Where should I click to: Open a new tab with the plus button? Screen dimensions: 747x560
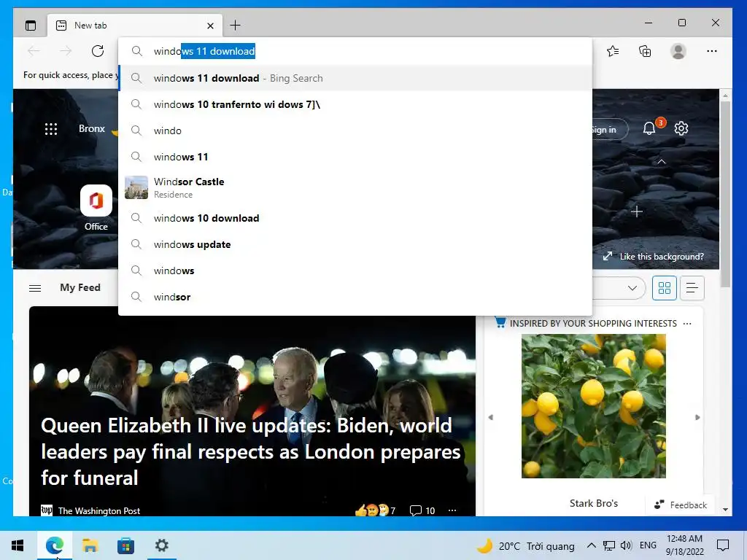tap(236, 26)
